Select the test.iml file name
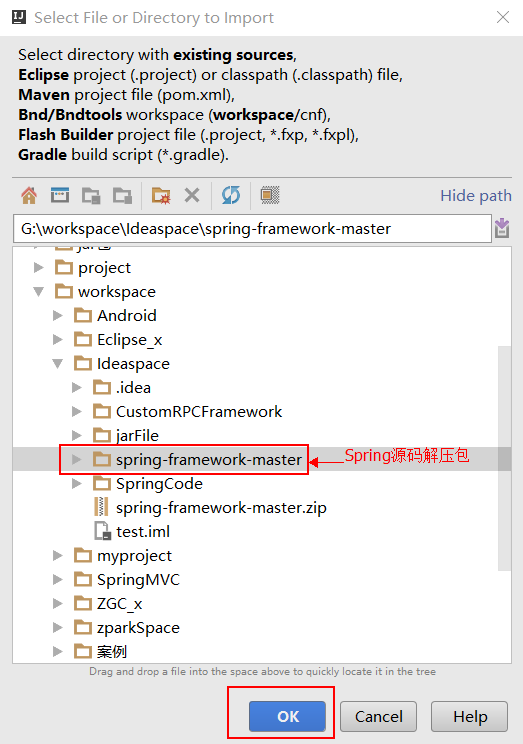 [x=143, y=531]
